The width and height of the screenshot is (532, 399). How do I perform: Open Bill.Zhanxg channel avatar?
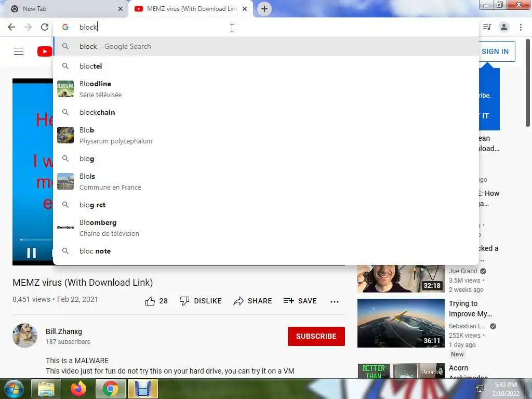[25, 336]
